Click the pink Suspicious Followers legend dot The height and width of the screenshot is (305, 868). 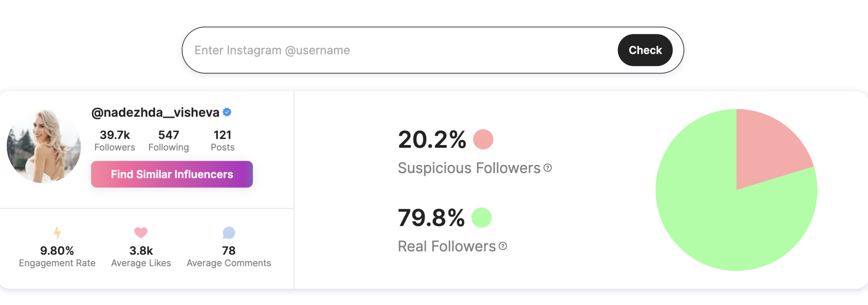tap(483, 140)
